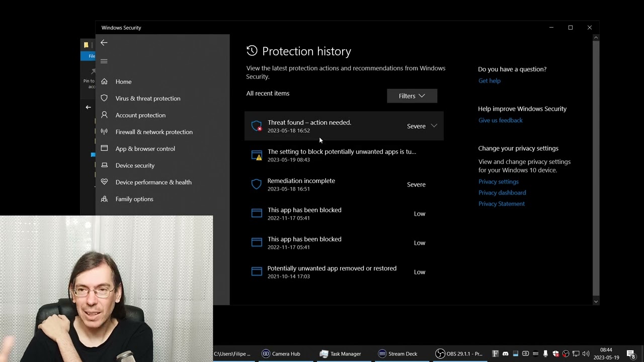This screenshot has height=362, width=644.
Task: Click the vertical scrollbar in Protection history
Action: 596,168
